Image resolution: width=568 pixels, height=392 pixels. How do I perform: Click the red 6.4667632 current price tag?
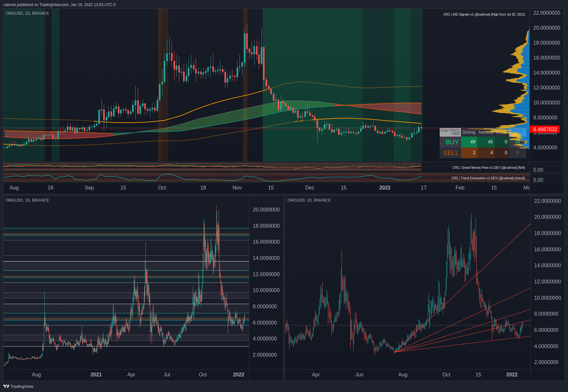tap(545, 129)
